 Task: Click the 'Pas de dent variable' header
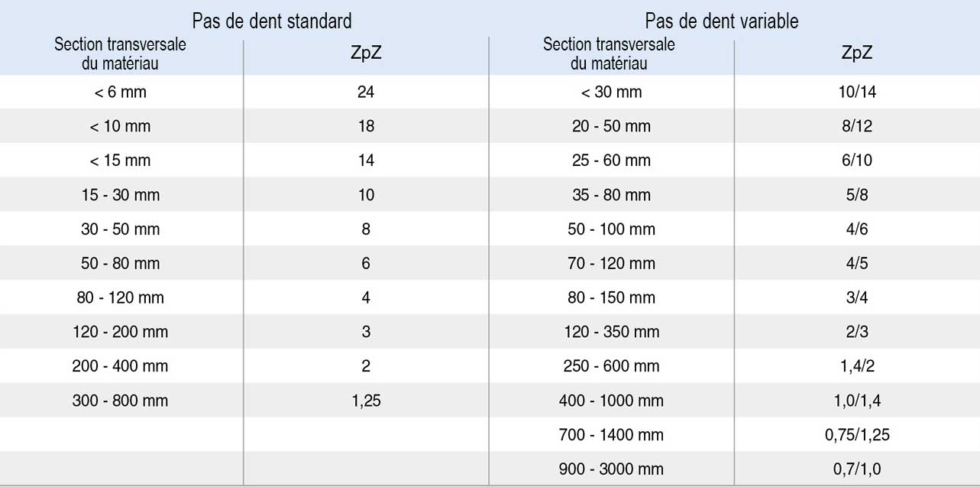click(x=721, y=21)
